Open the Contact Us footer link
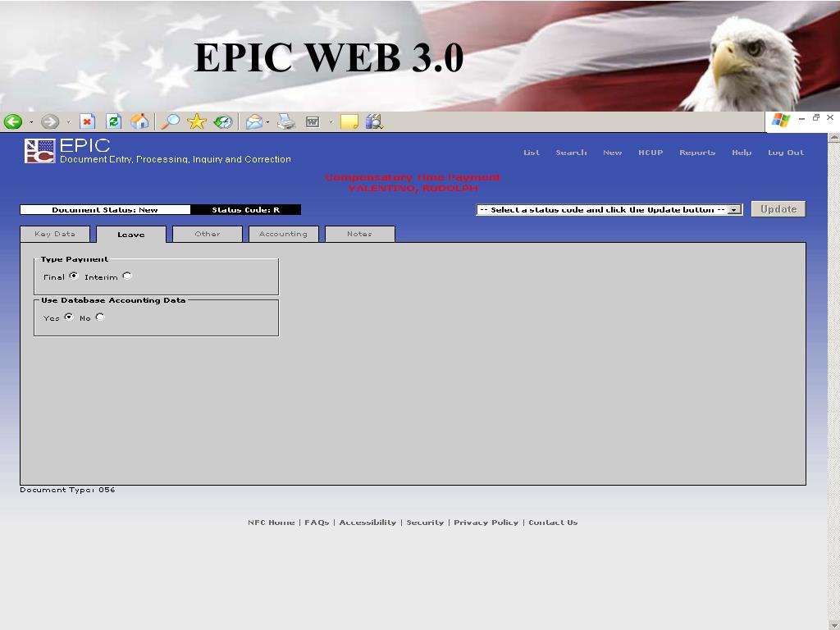The width and height of the screenshot is (840, 630). (553, 523)
